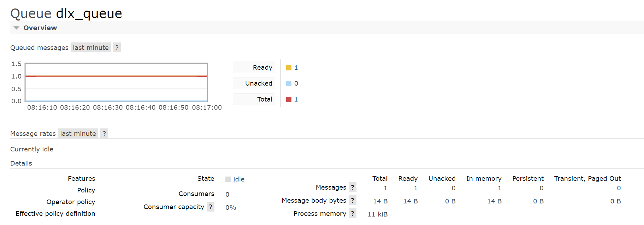Image resolution: width=644 pixels, height=225 pixels.
Task: Collapse the Overview section triangle
Action: coord(16,28)
